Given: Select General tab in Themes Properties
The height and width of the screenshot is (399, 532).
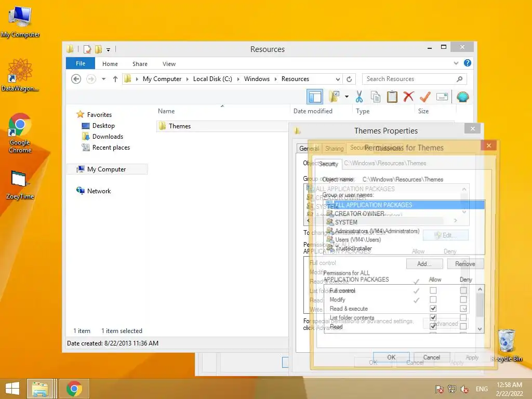Looking at the screenshot, I should tap(309, 148).
